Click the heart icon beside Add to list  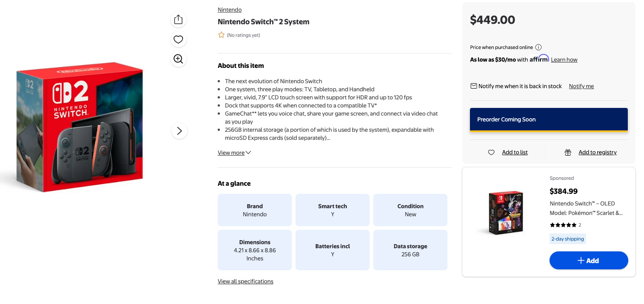(491, 152)
